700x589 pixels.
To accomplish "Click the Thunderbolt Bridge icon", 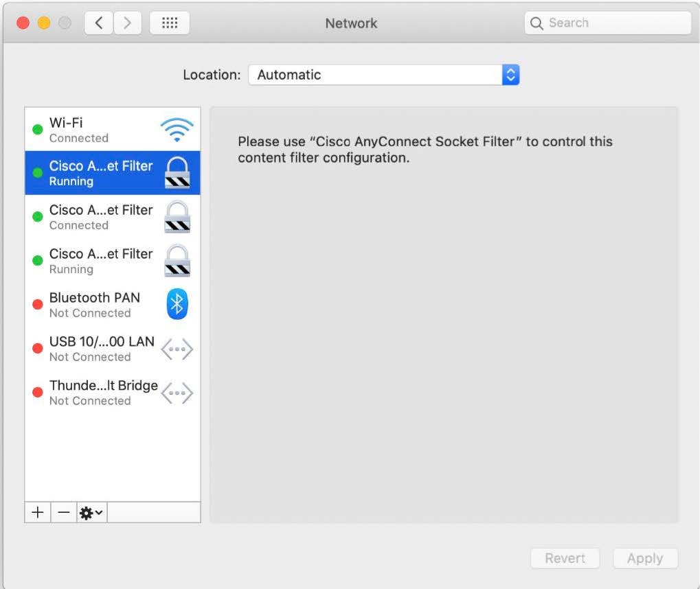I will pos(177,393).
